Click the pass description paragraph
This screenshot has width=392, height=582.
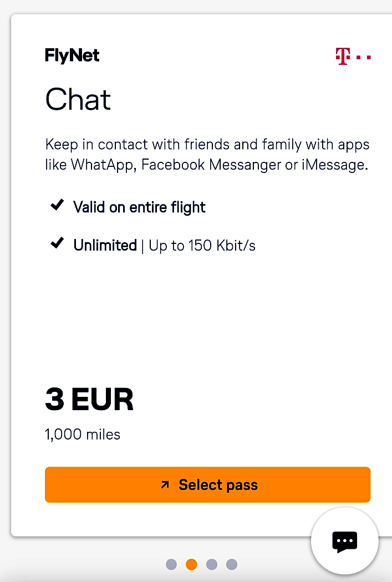pyautogui.click(x=207, y=154)
